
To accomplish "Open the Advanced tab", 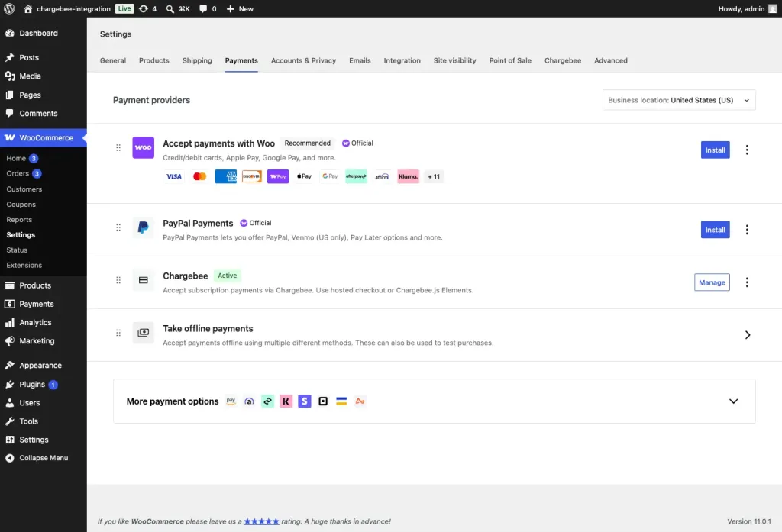I will pos(610,60).
